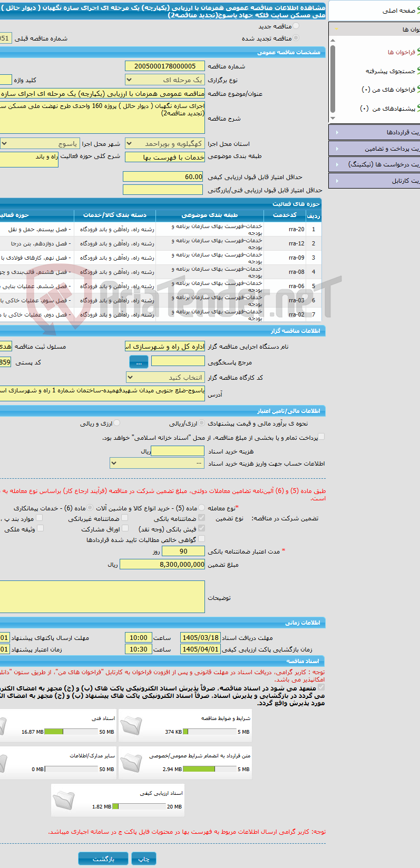
Task: Open folder icon for اسناد ارزیابی کیفی
Action: click(x=64, y=800)
